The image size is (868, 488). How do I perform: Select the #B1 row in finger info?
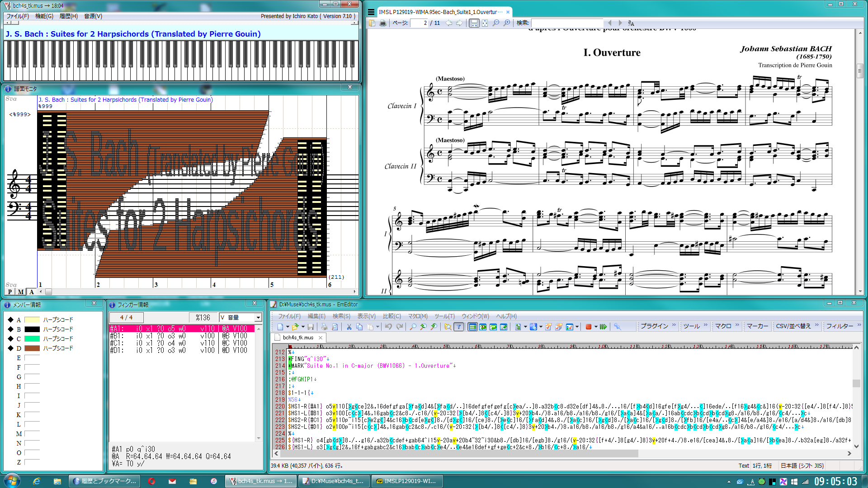(182, 336)
